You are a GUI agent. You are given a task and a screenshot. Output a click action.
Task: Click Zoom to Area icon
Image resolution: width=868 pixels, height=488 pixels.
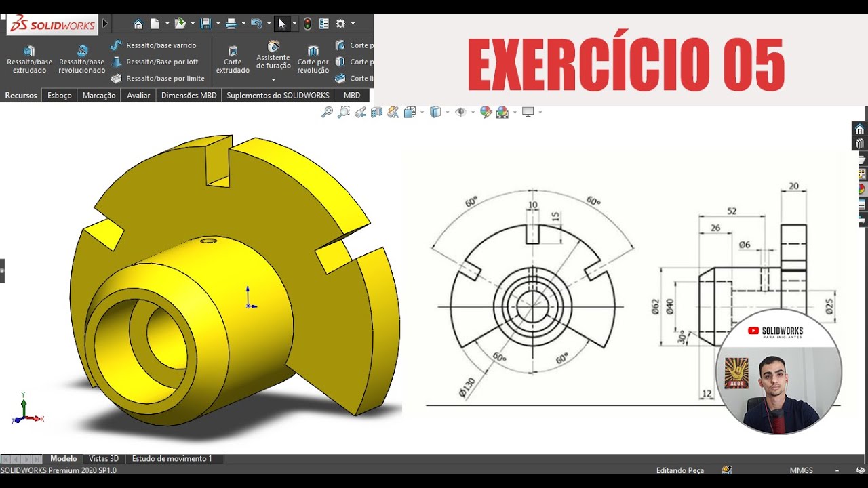(x=344, y=112)
